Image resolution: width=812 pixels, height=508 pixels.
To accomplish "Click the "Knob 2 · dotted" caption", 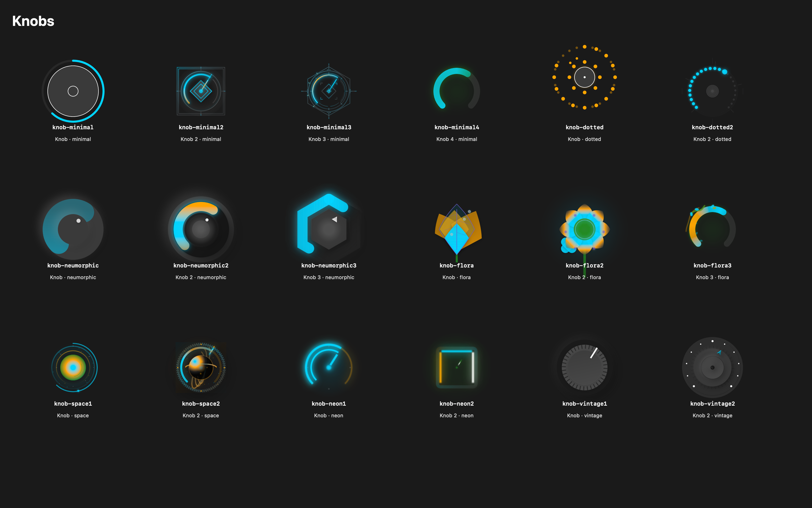I will click(x=712, y=139).
